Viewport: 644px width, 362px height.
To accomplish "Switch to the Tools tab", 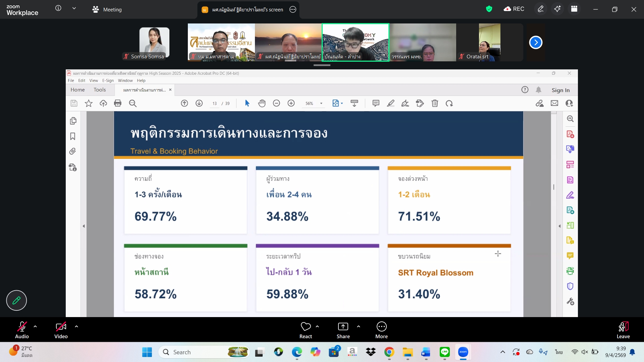I will [x=100, y=90].
